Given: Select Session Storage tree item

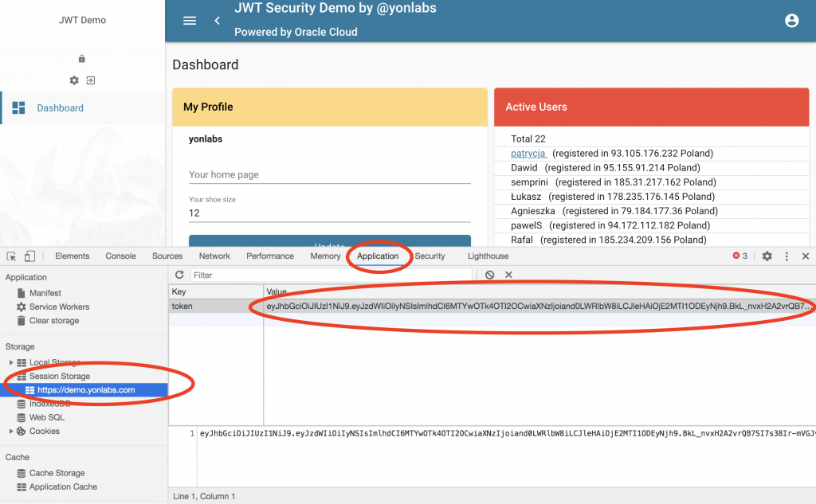Looking at the screenshot, I should 59,376.
